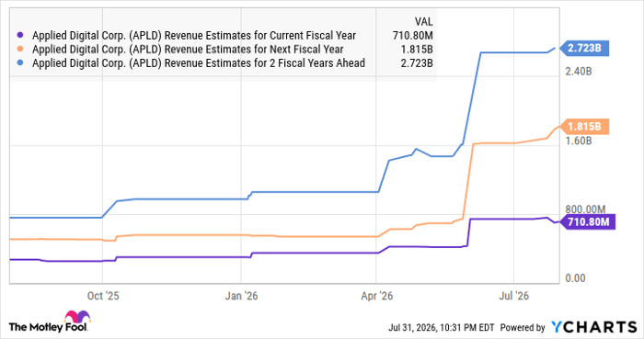This screenshot has height=339, width=644.
Task: Click The Motley Fool wordmark text
Action: [48, 327]
